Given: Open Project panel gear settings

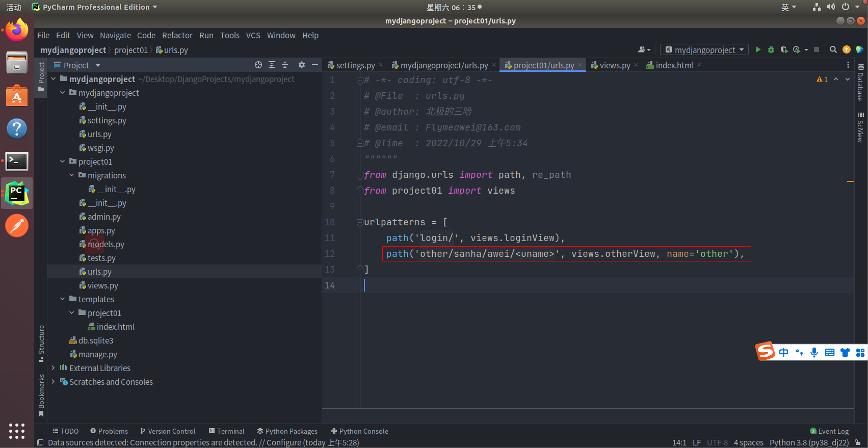Looking at the screenshot, I should tap(302, 65).
